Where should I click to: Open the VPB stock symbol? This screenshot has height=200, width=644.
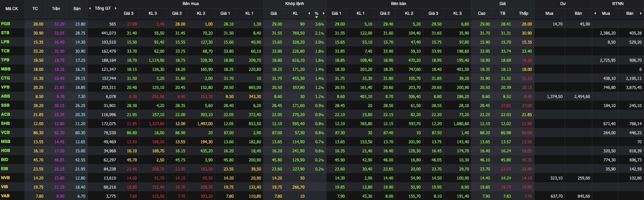[x=5, y=87]
